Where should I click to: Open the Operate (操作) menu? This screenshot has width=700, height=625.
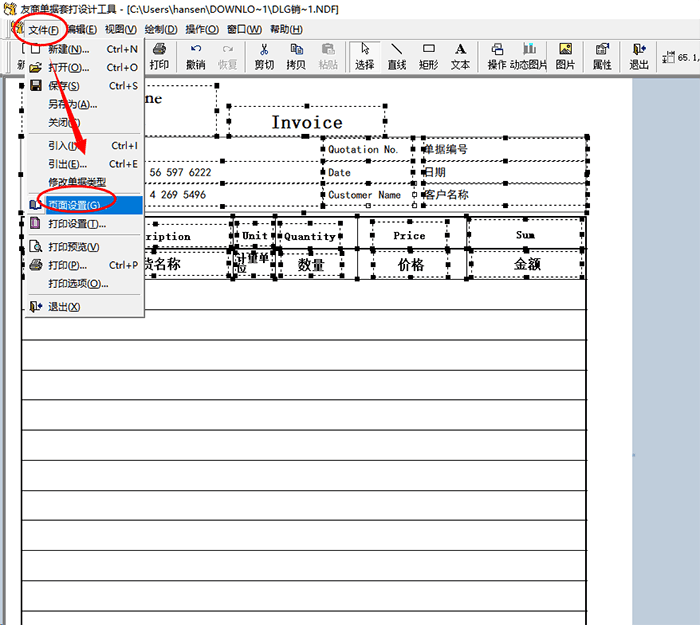click(202, 29)
